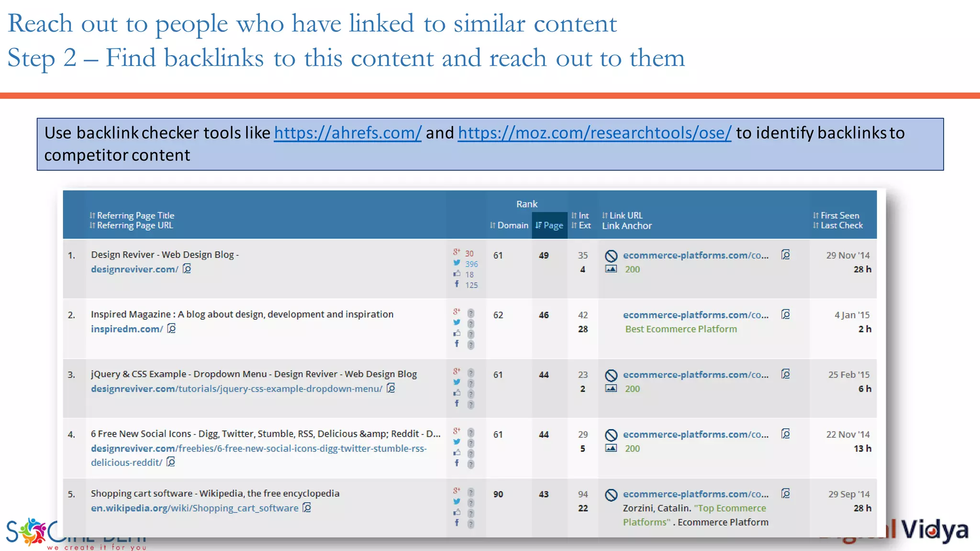Viewport: 980px width, 551px height.
Task: Open the moz.com researchtools link
Action: 595,132
